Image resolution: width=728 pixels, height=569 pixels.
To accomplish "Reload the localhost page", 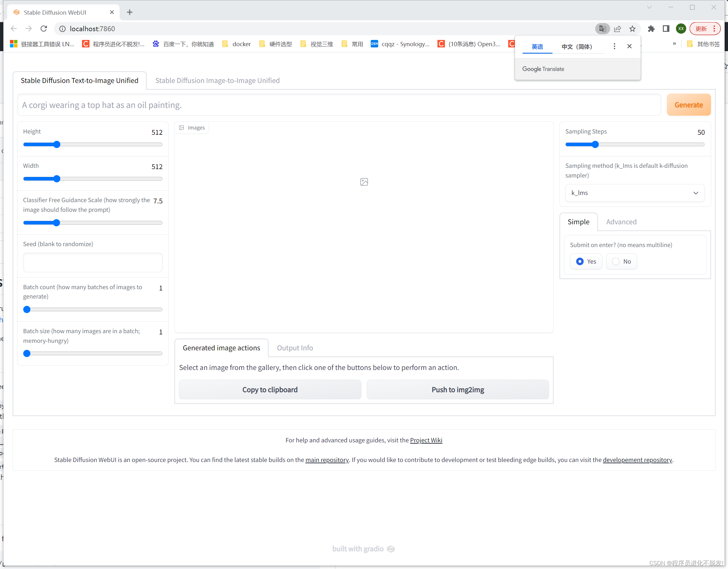I will point(44,29).
